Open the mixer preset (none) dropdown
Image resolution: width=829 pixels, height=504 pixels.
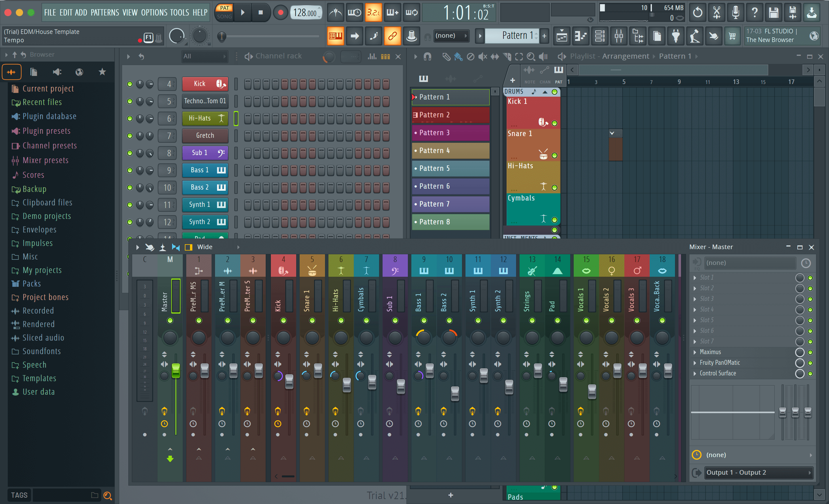[x=751, y=263]
